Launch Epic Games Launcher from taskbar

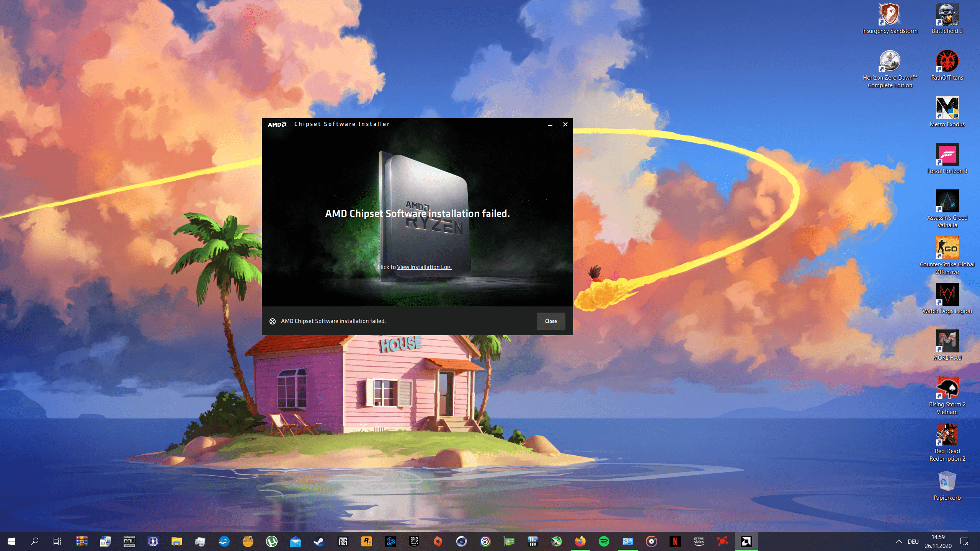tap(414, 541)
